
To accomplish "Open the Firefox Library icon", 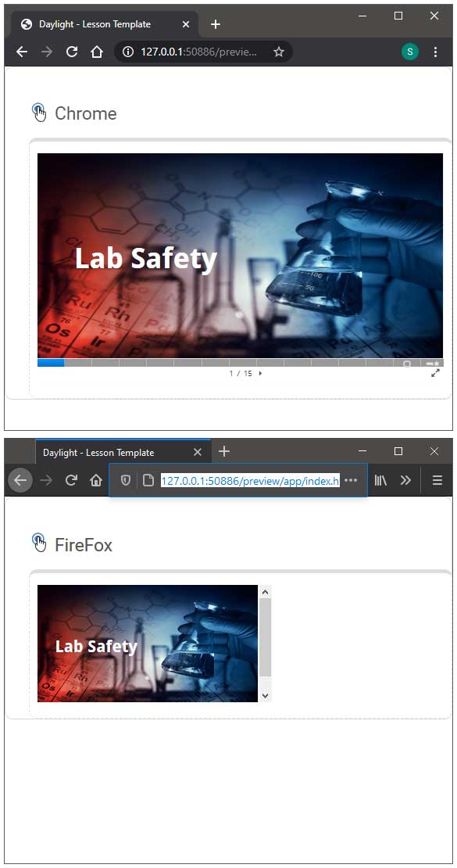I will pyautogui.click(x=380, y=480).
